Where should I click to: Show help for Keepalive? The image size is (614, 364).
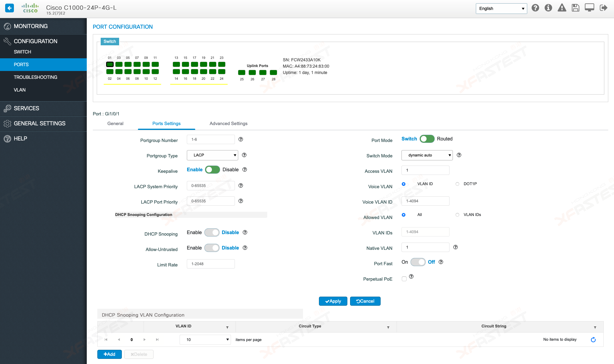pos(245,169)
